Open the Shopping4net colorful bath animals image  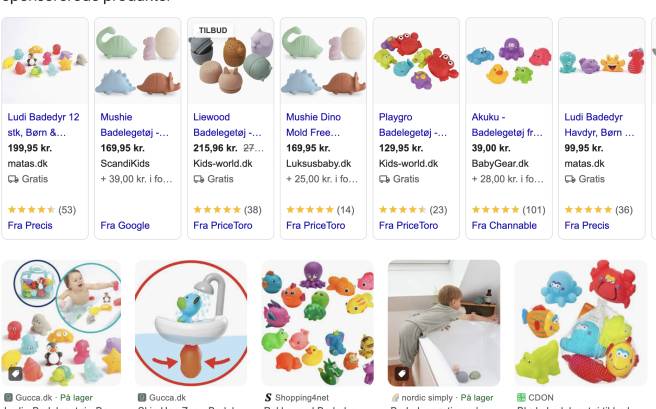pos(317,324)
